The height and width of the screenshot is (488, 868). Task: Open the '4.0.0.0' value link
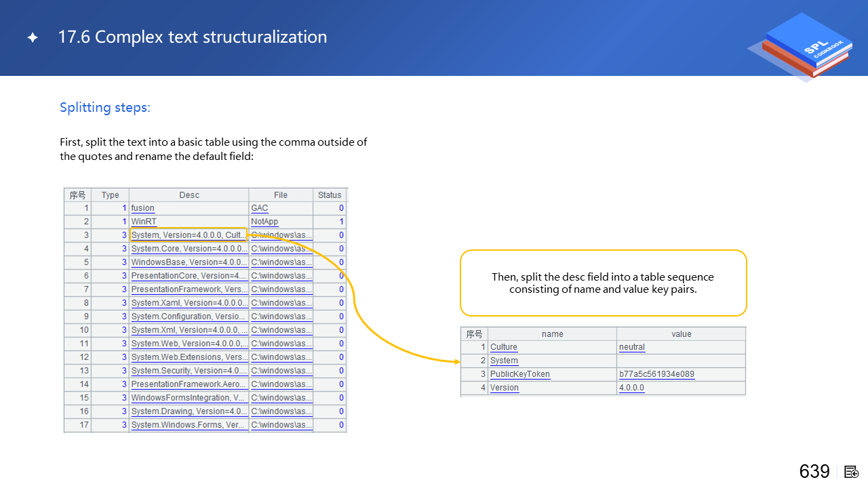[x=631, y=388]
